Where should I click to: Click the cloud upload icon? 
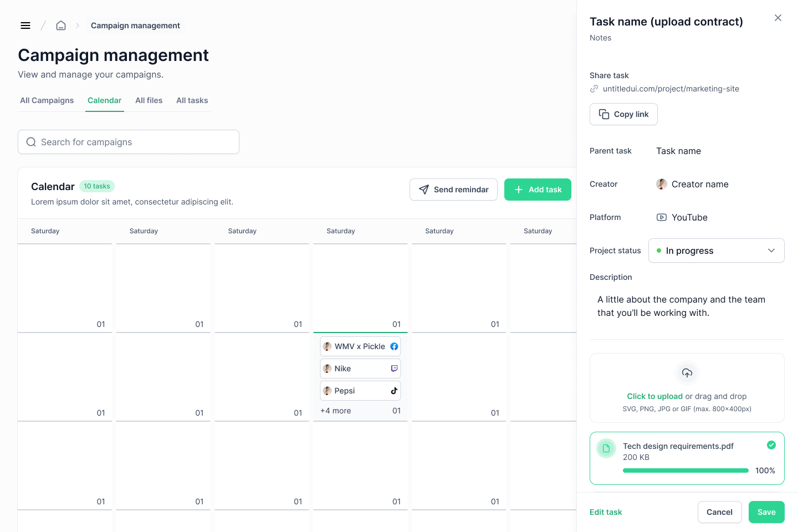click(x=687, y=373)
